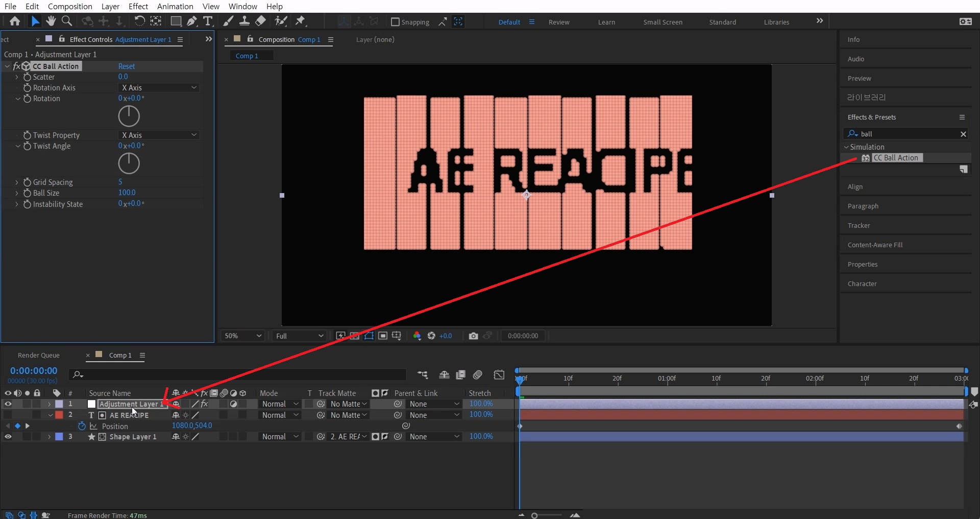Click the current timecode 0:00:00:00 in timeline
This screenshot has height=519, width=980.
[x=34, y=371]
